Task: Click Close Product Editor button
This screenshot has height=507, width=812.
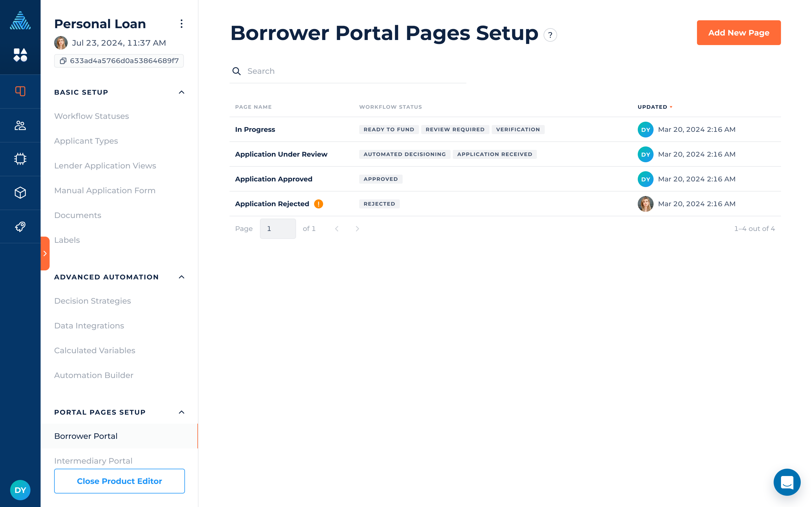Action: click(x=119, y=481)
